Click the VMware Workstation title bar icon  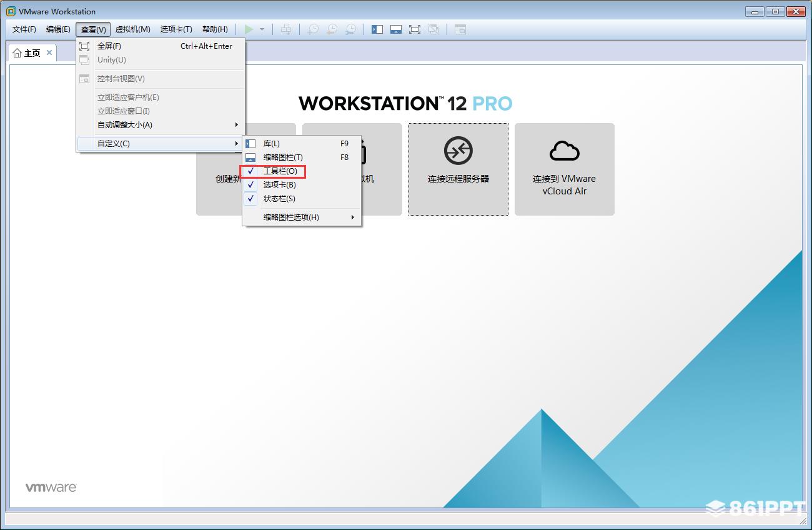[x=11, y=11]
